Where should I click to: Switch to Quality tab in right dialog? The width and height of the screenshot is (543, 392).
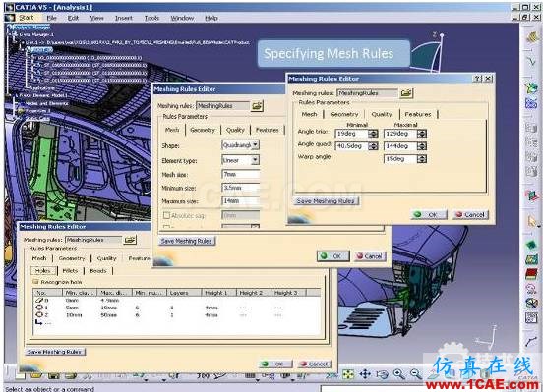pyautogui.click(x=382, y=114)
